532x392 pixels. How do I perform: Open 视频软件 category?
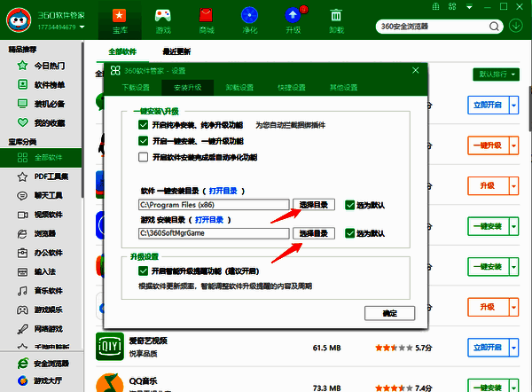coord(41,215)
